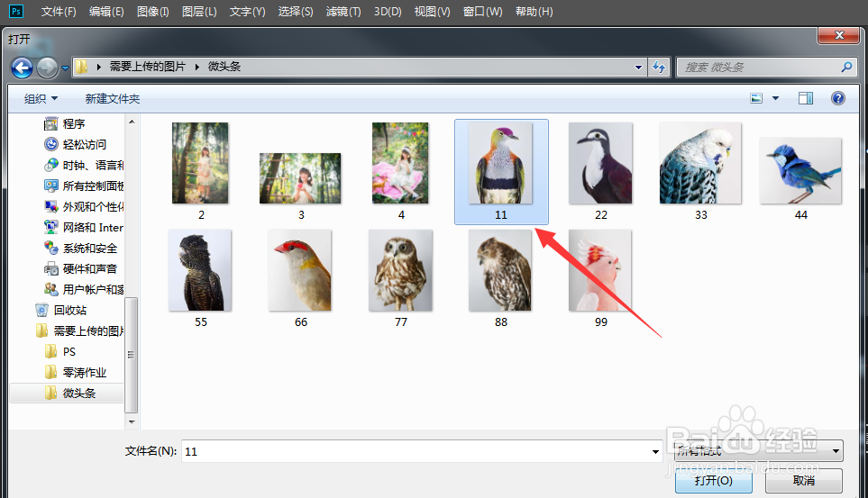This screenshot has width=868, height=498.
Task: Open the 图像(I) menu
Action: pos(153,11)
